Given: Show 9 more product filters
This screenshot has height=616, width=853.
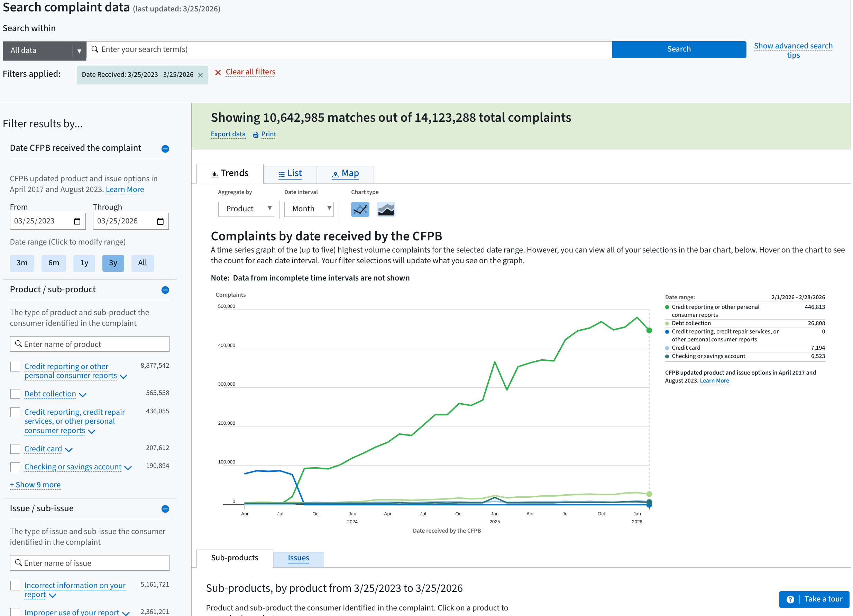Looking at the screenshot, I should click(35, 485).
